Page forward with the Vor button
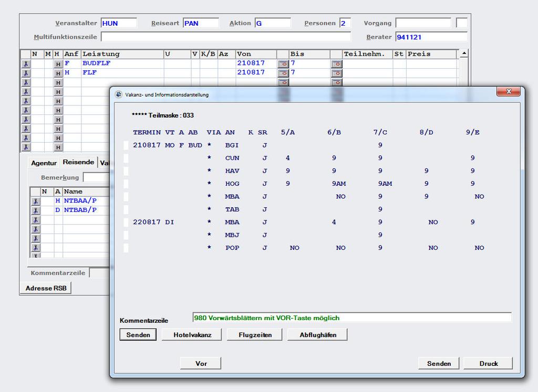538x392 pixels. pos(201,364)
